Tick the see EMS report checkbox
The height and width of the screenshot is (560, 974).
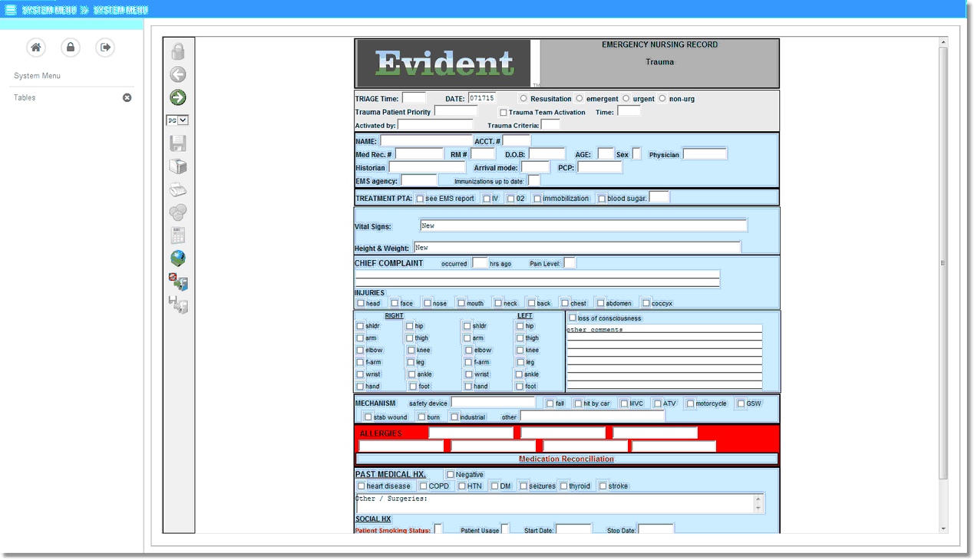420,199
